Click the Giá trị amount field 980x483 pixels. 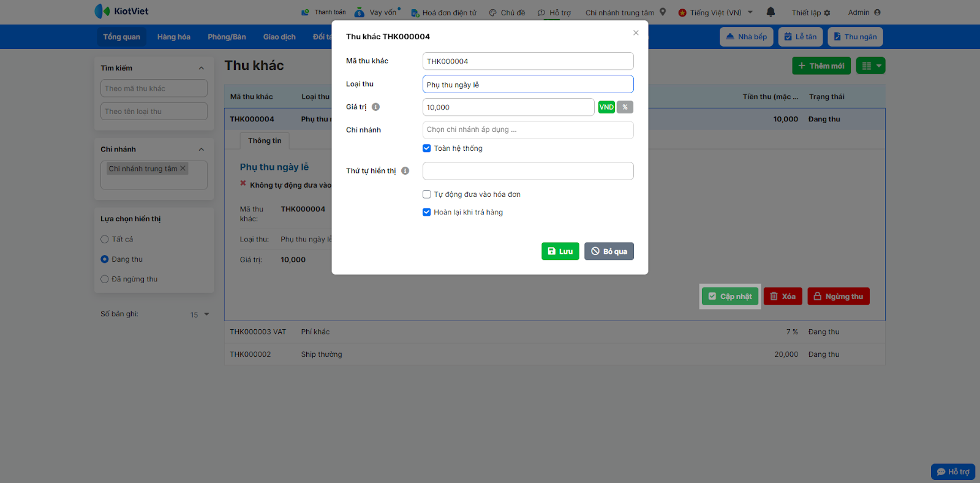pyautogui.click(x=508, y=107)
